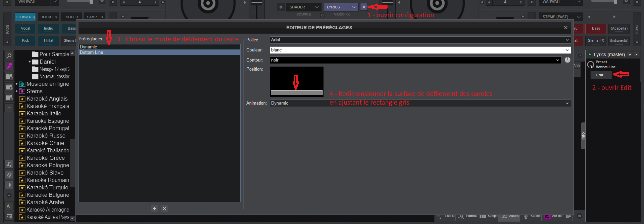Select the Dynamic preset in list
Screen dimensions: 644x224
pos(89,47)
